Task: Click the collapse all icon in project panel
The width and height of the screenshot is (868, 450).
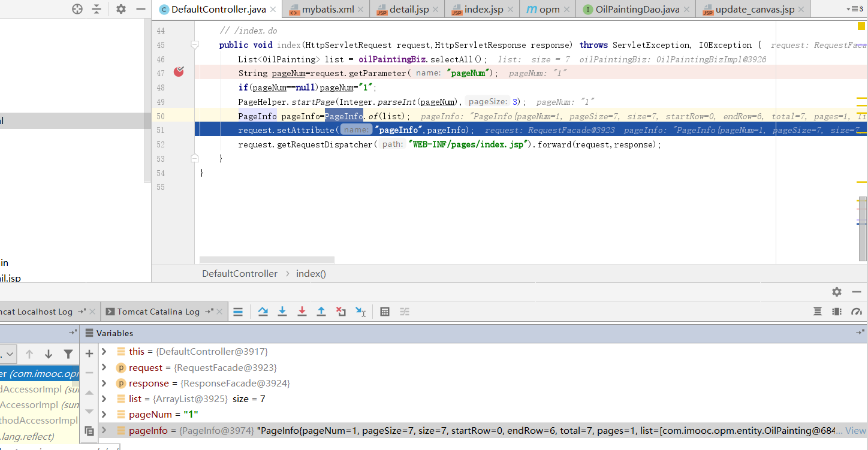Action: 97,9
